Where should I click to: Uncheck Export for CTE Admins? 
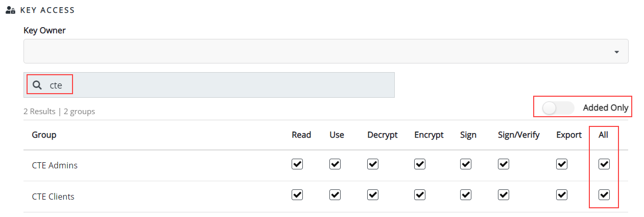(562, 164)
